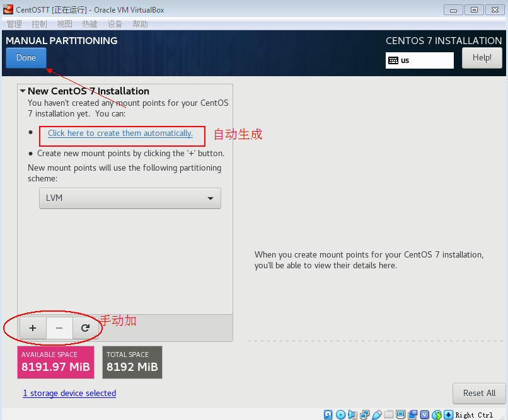Click the audio status icon
This screenshot has height=420, width=508.
[x=352, y=414]
